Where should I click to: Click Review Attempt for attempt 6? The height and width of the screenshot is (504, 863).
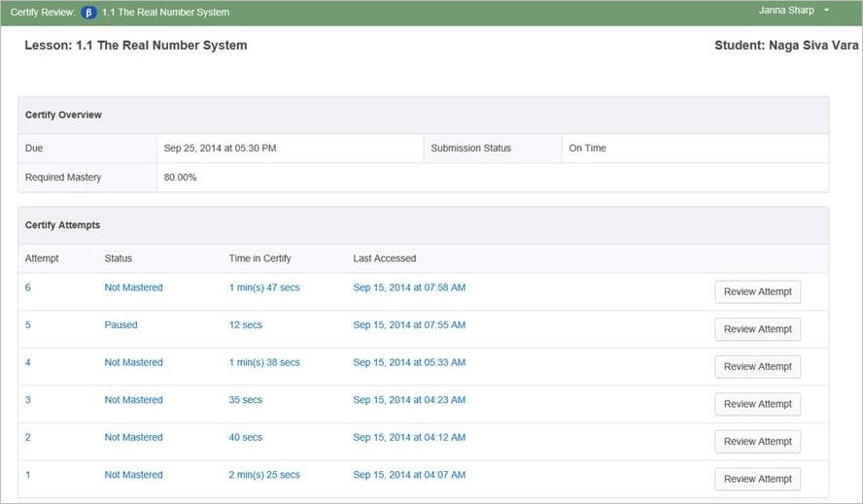pyautogui.click(x=758, y=292)
